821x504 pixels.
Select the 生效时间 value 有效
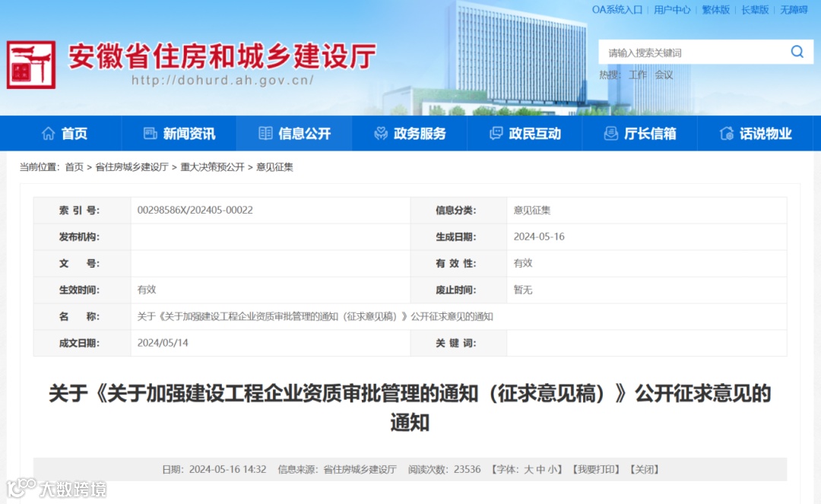click(147, 290)
